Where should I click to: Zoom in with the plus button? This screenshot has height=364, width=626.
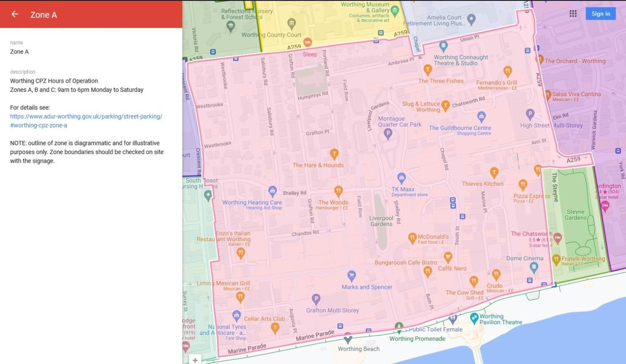(x=195, y=360)
